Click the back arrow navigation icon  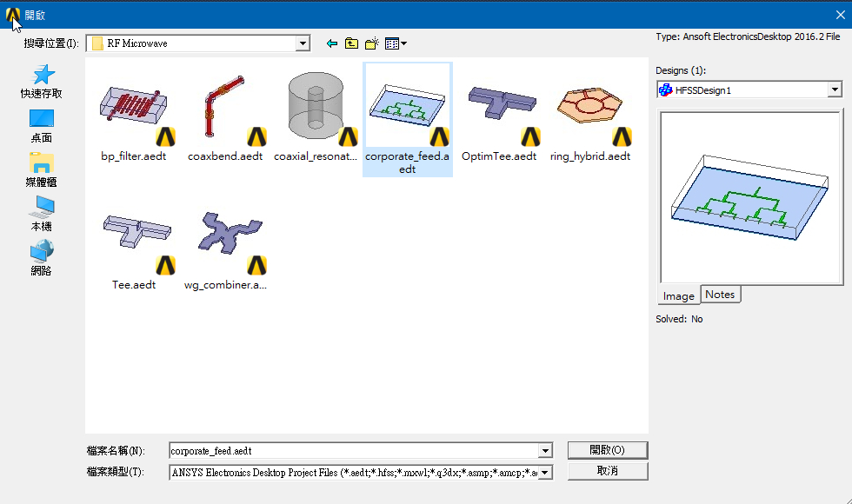point(331,43)
